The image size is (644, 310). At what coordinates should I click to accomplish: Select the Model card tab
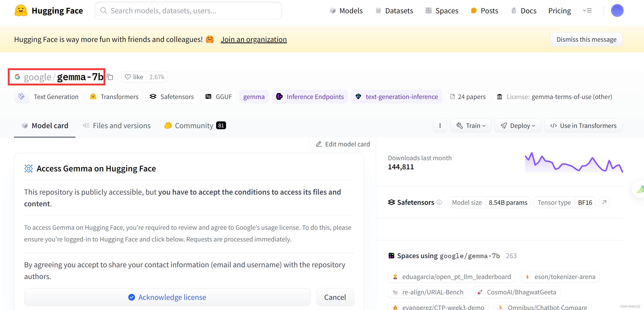point(45,125)
